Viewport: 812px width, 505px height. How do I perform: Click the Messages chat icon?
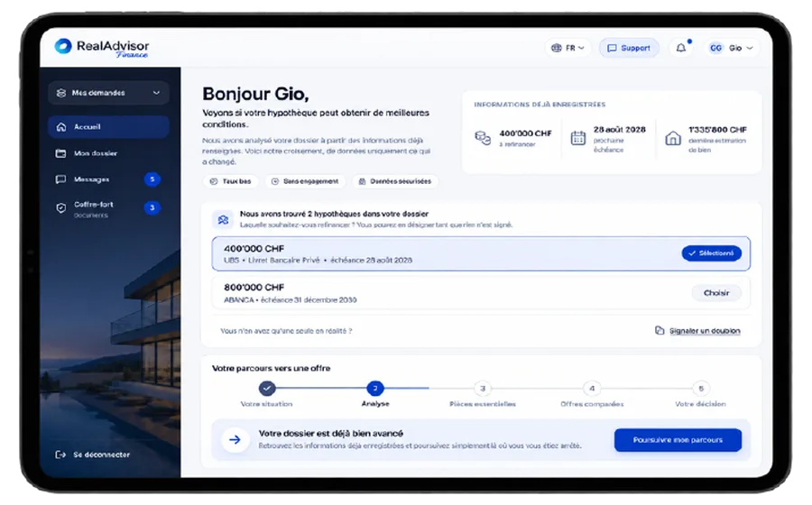(x=60, y=179)
